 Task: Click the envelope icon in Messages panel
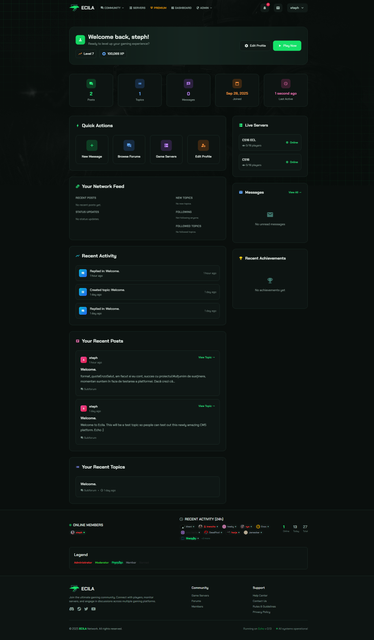click(x=270, y=215)
